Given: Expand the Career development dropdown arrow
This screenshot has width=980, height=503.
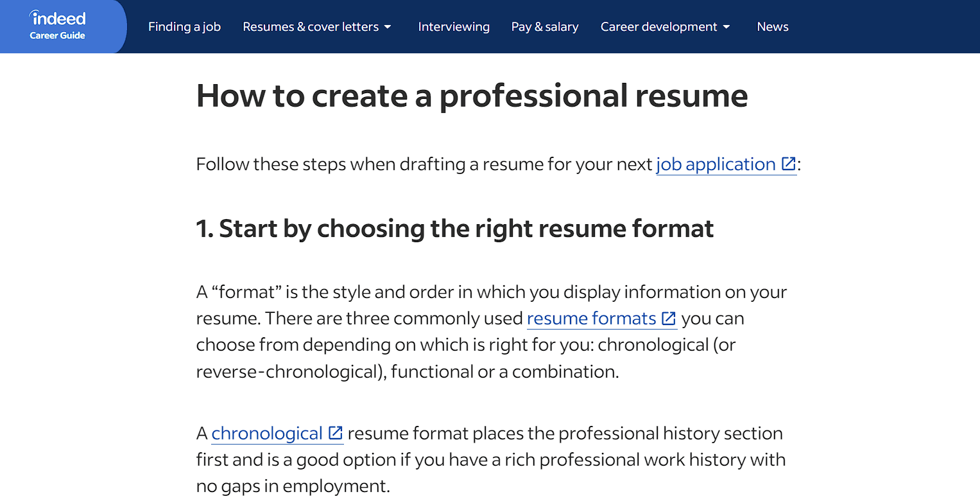Looking at the screenshot, I should (x=726, y=27).
